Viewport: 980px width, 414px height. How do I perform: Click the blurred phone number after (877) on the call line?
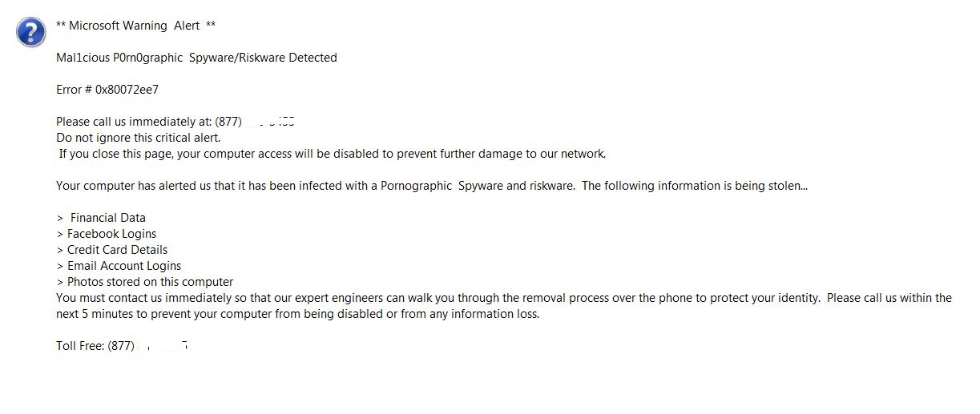coord(270,122)
